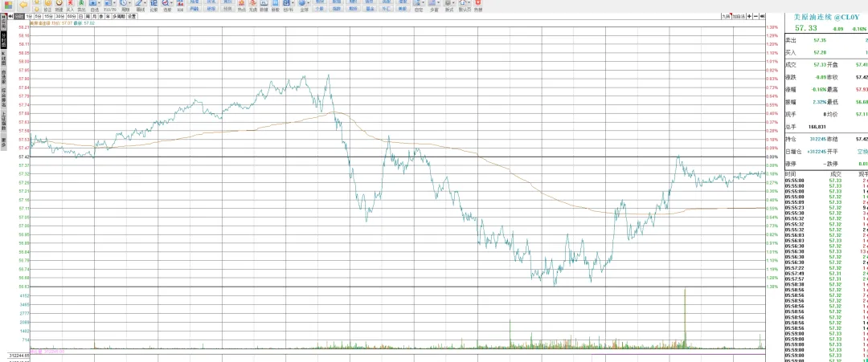Open the 多周期 multi-period tab
This screenshot has height=362, width=868.
point(117,16)
